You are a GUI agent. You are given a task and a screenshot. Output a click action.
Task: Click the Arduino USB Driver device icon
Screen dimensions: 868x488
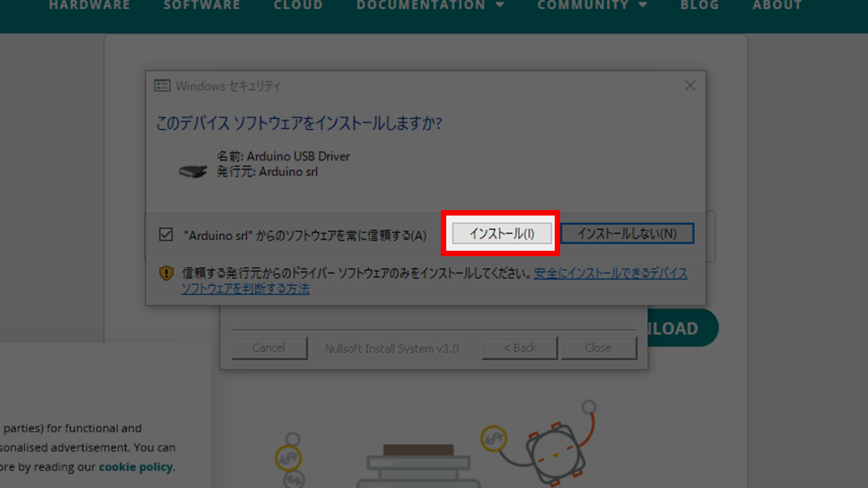tap(193, 171)
